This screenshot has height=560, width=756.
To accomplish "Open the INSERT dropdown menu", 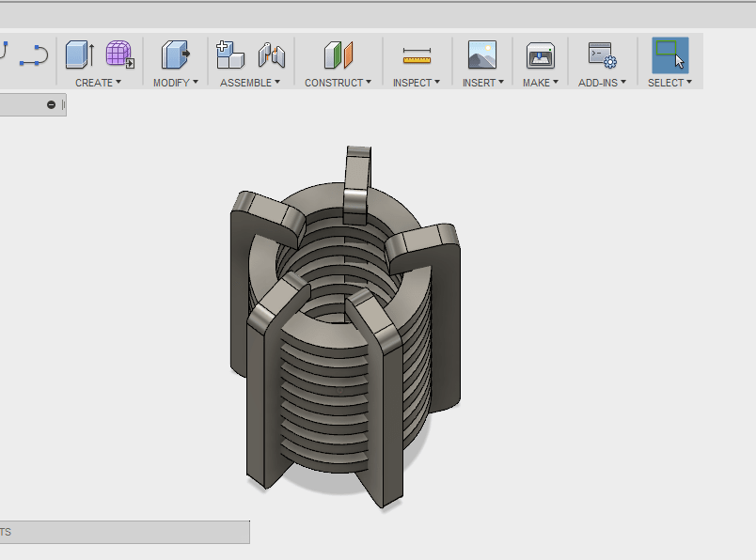I will (483, 83).
